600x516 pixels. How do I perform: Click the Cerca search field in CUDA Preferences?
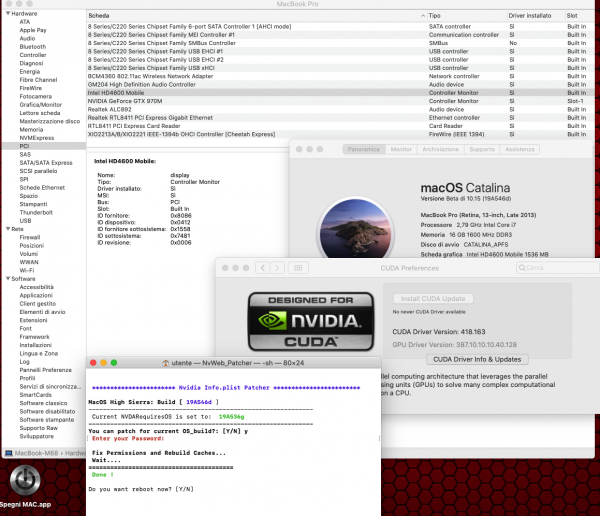557,268
